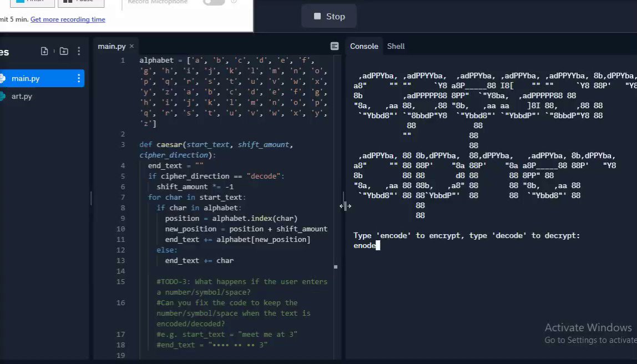
Task: Open art.py in the file tree
Action: (22, 97)
